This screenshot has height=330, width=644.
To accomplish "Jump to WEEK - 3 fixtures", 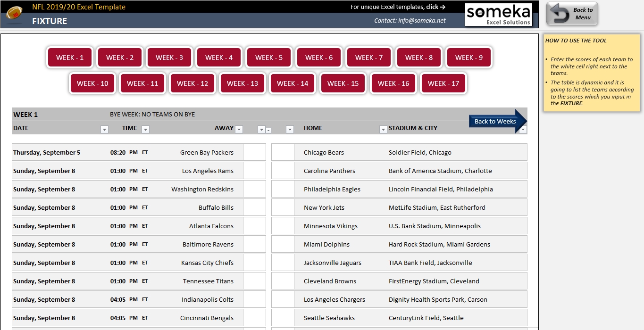I will point(169,58).
